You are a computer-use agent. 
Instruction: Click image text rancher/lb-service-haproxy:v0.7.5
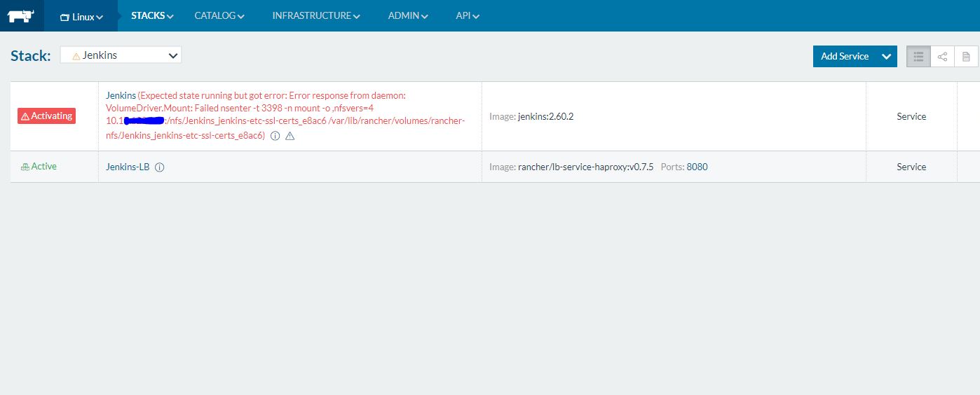585,167
